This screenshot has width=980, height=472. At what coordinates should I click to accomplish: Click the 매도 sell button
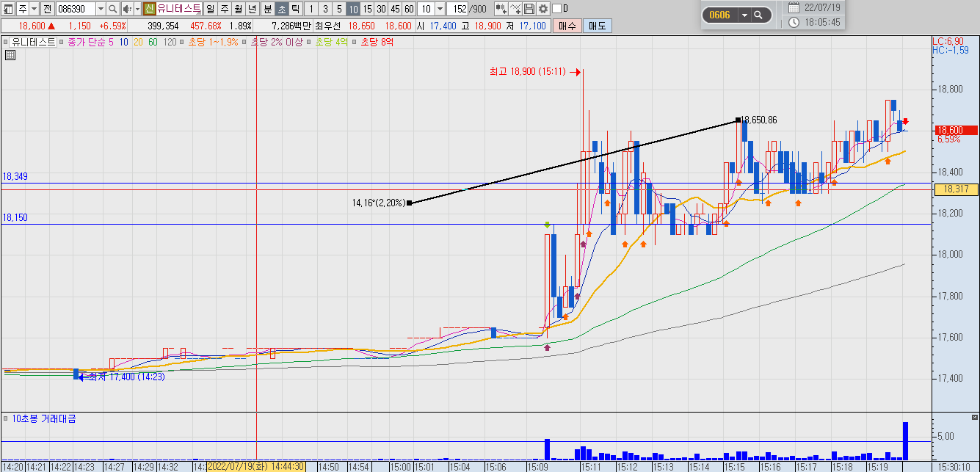click(x=597, y=25)
